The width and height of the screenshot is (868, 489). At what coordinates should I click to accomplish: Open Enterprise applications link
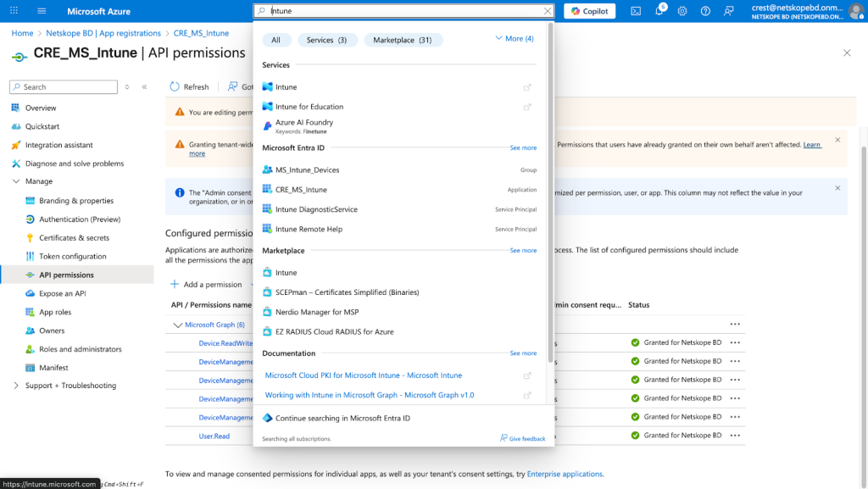[564, 474]
